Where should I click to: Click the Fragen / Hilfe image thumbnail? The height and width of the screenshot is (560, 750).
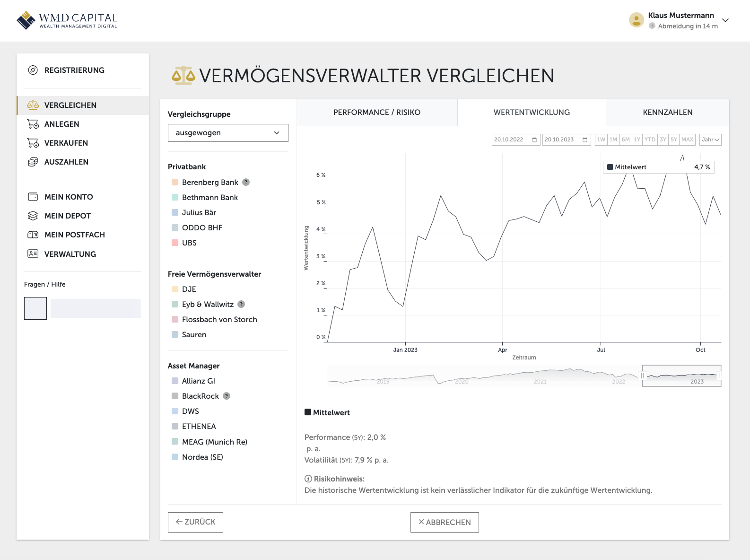point(35,308)
